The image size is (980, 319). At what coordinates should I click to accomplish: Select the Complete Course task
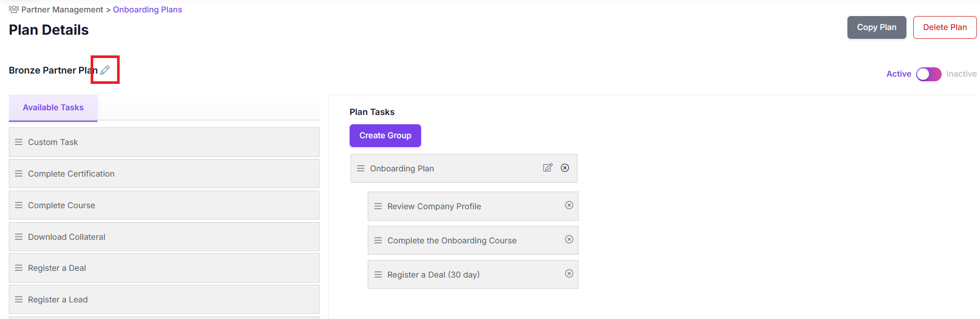pos(164,205)
